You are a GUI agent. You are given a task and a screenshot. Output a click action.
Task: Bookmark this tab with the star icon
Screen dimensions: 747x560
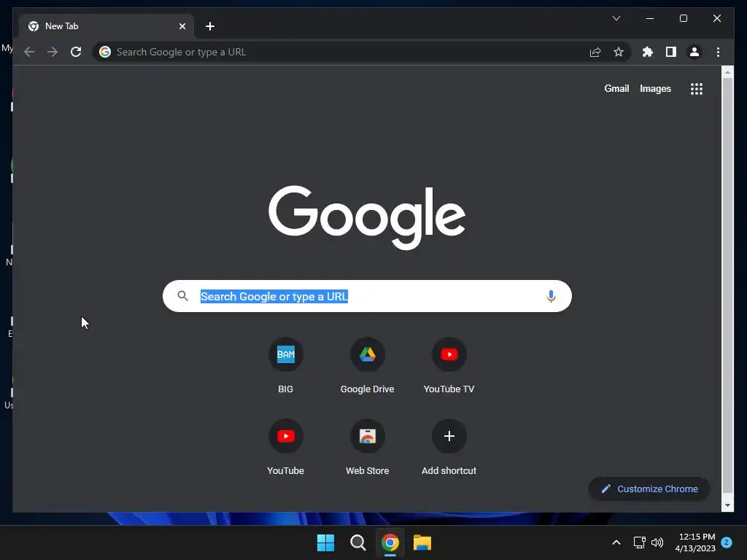(x=619, y=52)
